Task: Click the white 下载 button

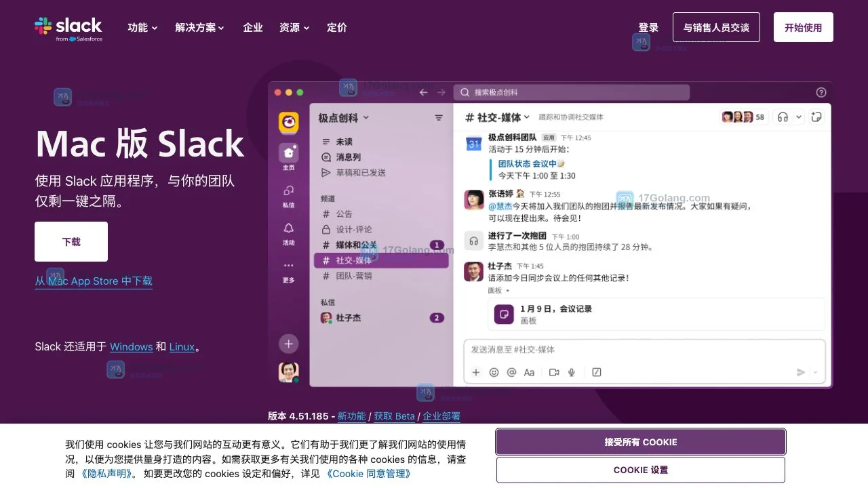Action: coord(71,241)
